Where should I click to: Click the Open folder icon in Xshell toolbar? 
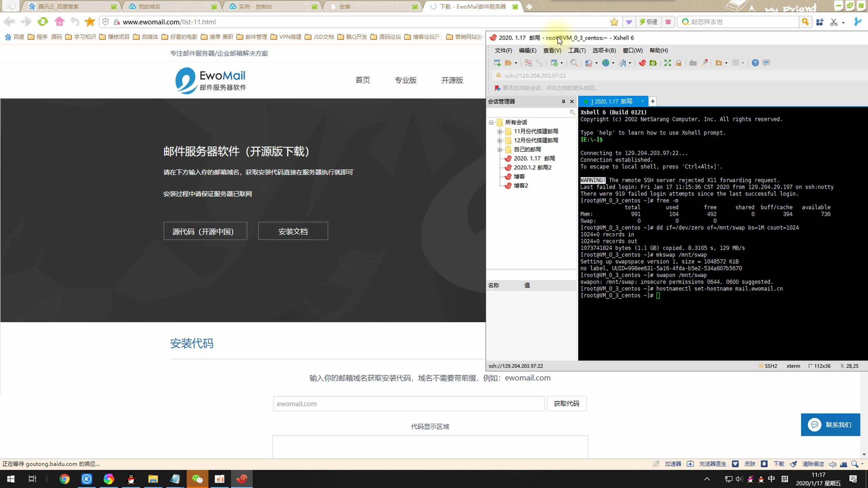point(508,63)
